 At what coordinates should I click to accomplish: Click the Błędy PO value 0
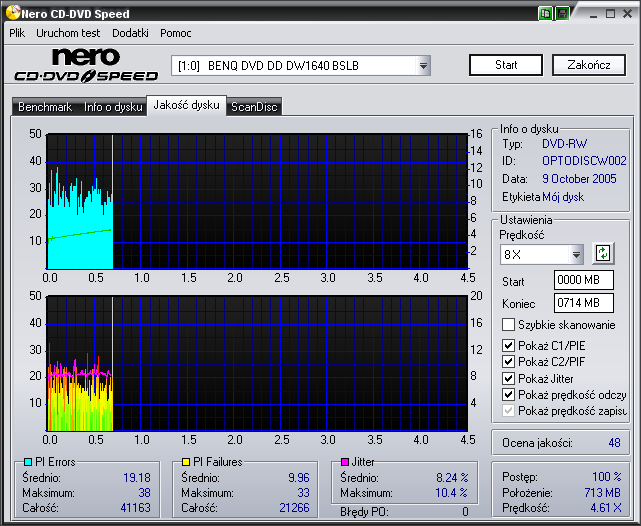465,512
